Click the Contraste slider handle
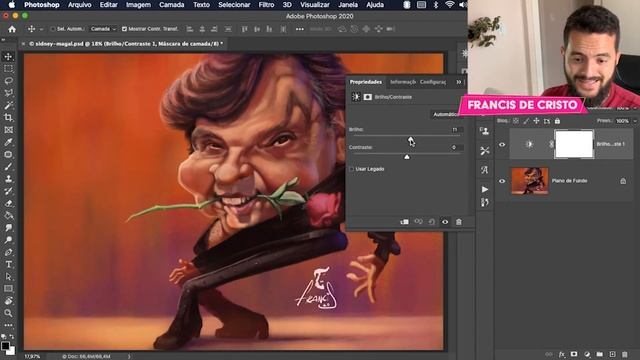The width and height of the screenshot is (640, 360). coord(407,157)
